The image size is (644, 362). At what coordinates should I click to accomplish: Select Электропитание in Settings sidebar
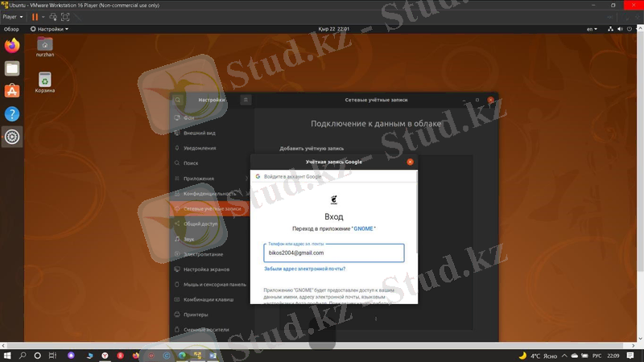point(210,254)
